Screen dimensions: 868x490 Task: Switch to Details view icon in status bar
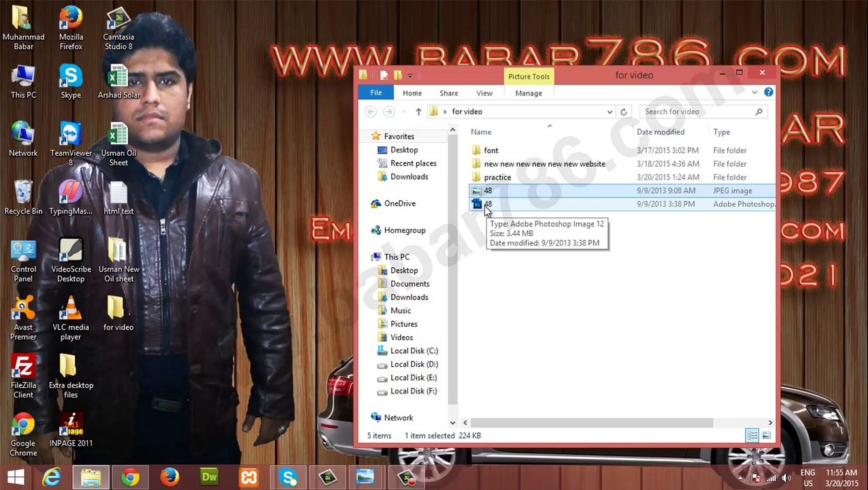(x=752, y=436)
